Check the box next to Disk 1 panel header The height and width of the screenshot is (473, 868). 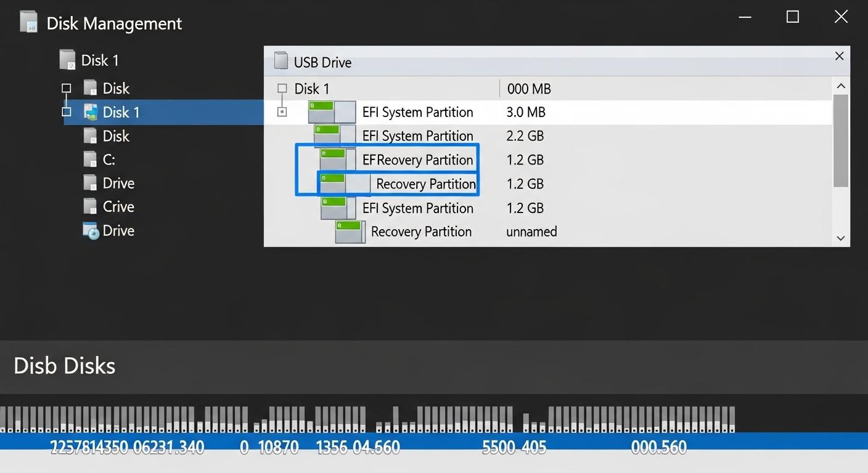coord(282,88)
